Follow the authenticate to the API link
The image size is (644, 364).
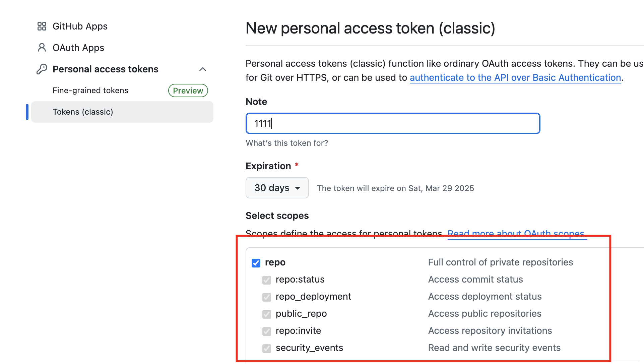(x=515, y=77)
